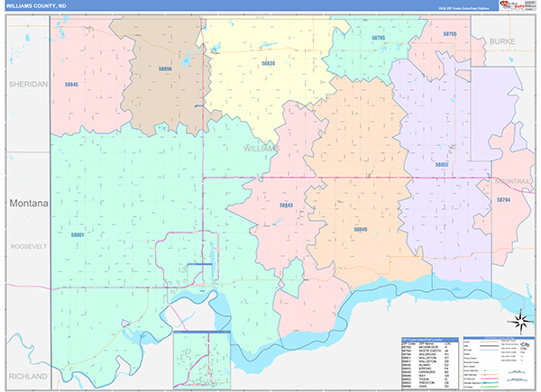The height and width of the screenshot is (392, 541).
Task: Click the WILLIAMS county name label
Action: coord(261,149)
